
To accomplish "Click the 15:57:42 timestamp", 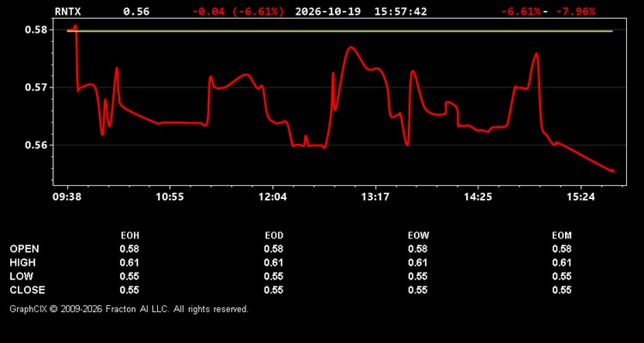I will click(x=400, y=11).
